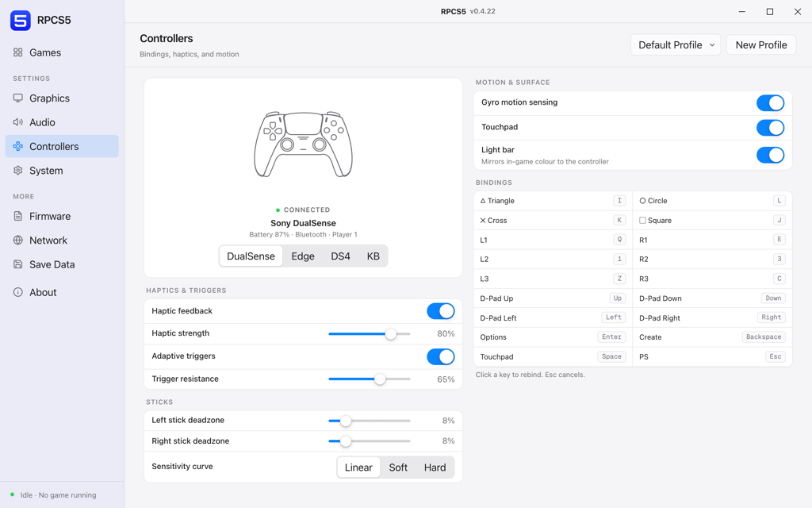The image size is (812, 508).
Task: Open the Default Profile dropdown
Action: coord(676,45)
